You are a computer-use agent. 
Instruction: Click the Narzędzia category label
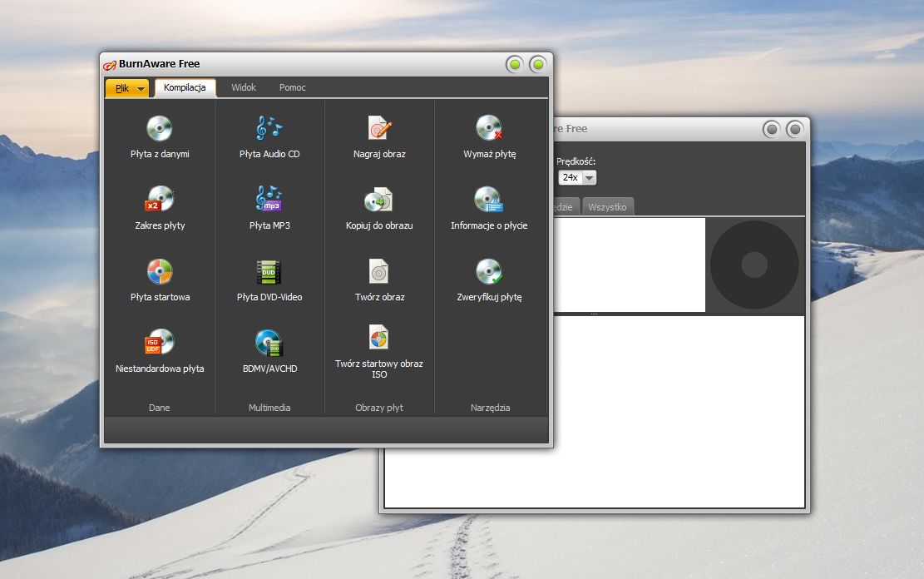490,408
